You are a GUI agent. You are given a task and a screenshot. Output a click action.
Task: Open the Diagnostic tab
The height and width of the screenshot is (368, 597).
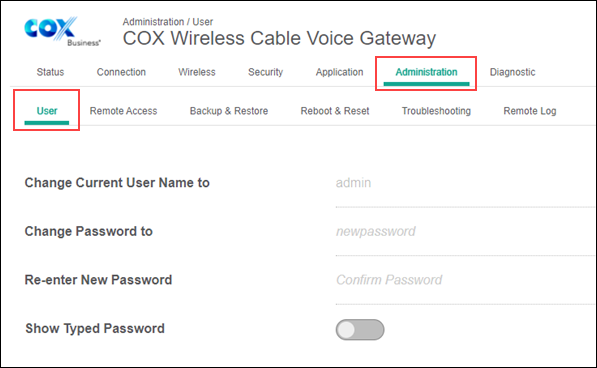[512, 72]
